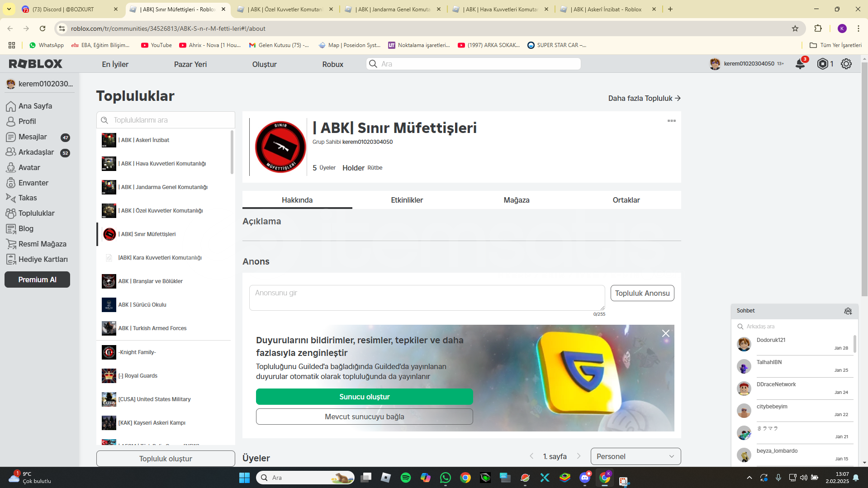Open WhatsApp from the taskbar
868x488 pixels.
[x=446, y=478]
